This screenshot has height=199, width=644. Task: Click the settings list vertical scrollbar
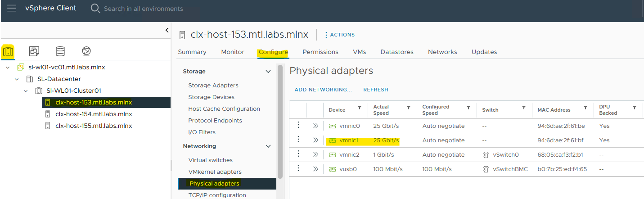[x=280, y=122]
